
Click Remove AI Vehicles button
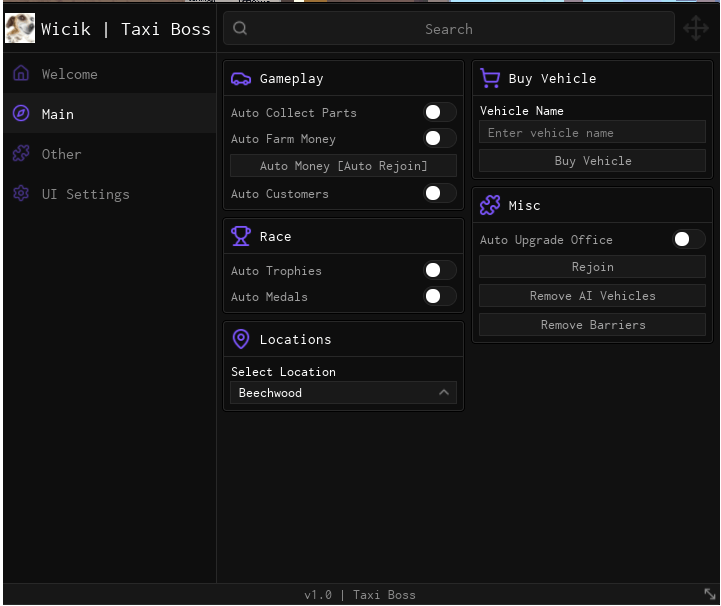tap(592, 296)
